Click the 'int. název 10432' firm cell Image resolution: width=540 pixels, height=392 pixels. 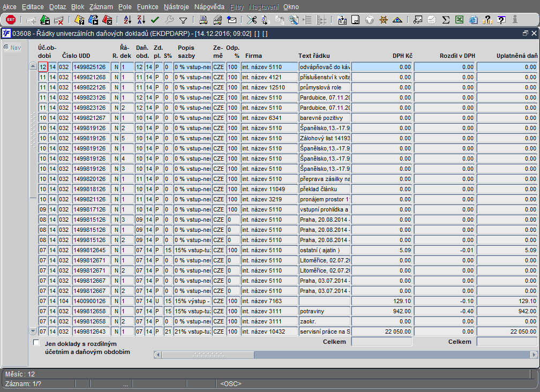pyautogui.click(x=269, y=331)
